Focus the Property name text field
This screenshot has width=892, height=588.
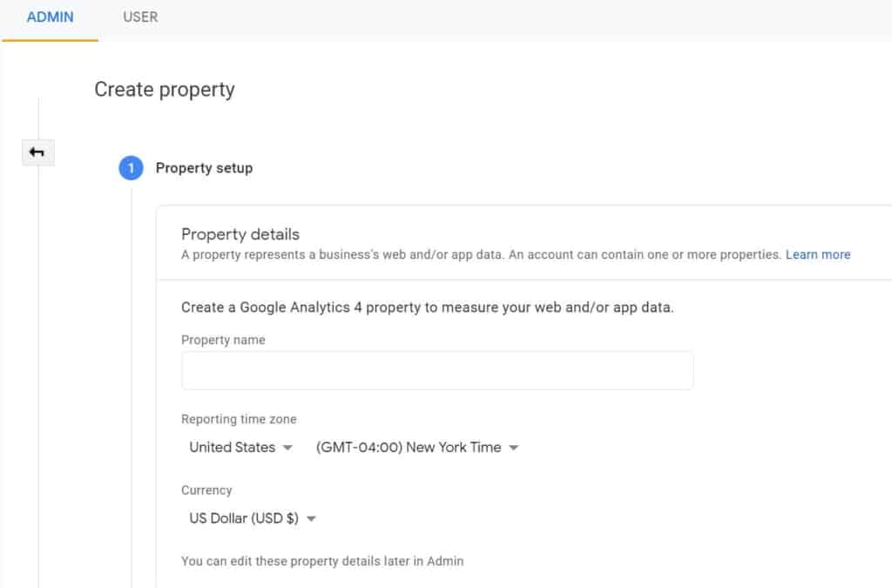(437, 370)
